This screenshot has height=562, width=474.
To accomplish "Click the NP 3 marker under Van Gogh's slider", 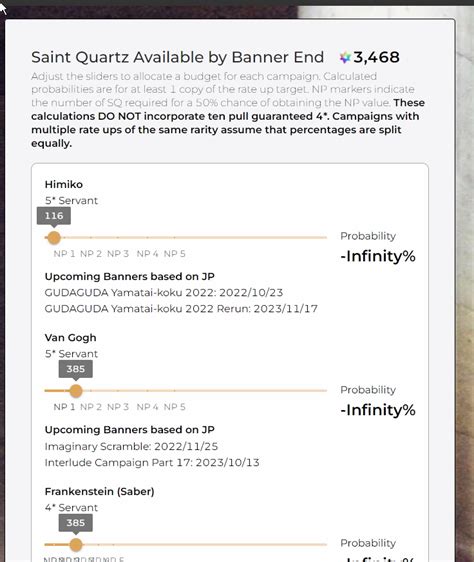I will click(x=118, y=407).
